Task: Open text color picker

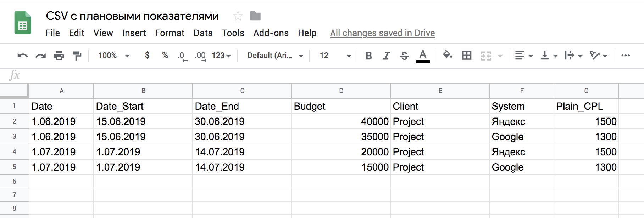Action: pos(423,56)
